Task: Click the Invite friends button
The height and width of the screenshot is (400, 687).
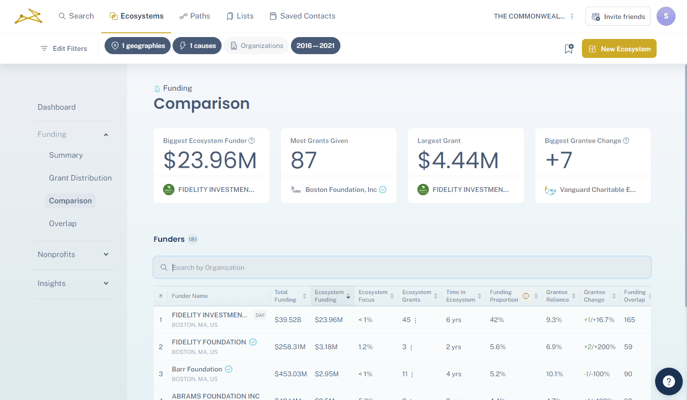Action: coord(618,16)
